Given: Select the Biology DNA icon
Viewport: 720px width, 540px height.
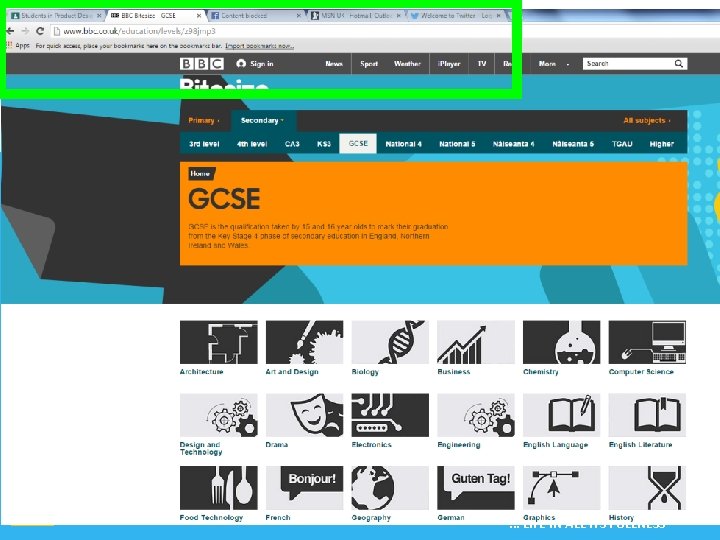Looking at the screenshot, I should click(390, 342).
